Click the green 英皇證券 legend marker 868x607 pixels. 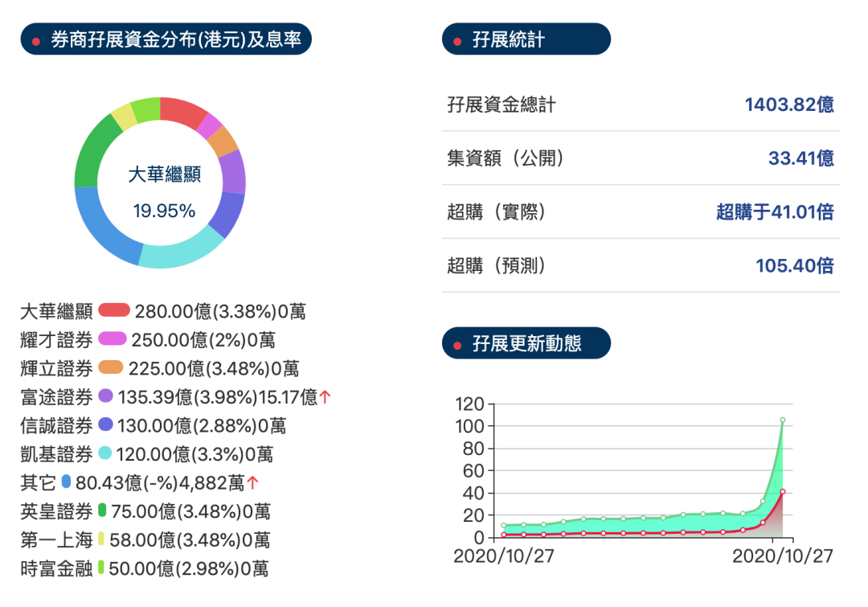(x=102, y=511)
